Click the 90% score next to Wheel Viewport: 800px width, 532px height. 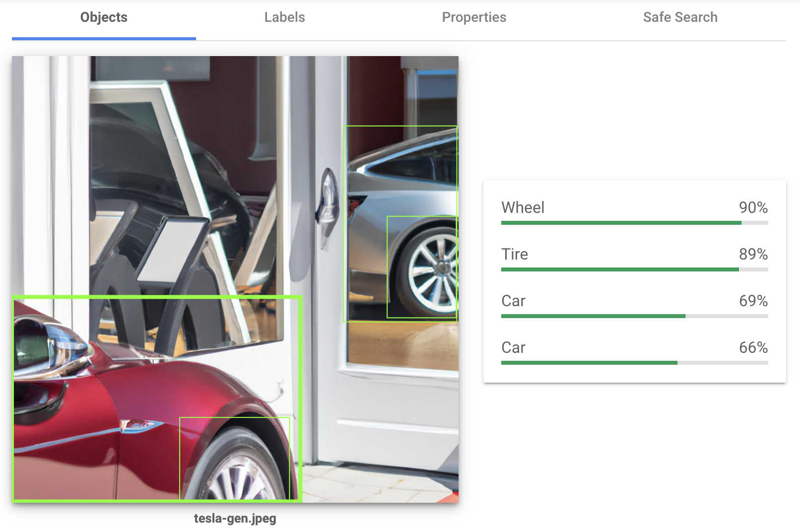(753, 207)
